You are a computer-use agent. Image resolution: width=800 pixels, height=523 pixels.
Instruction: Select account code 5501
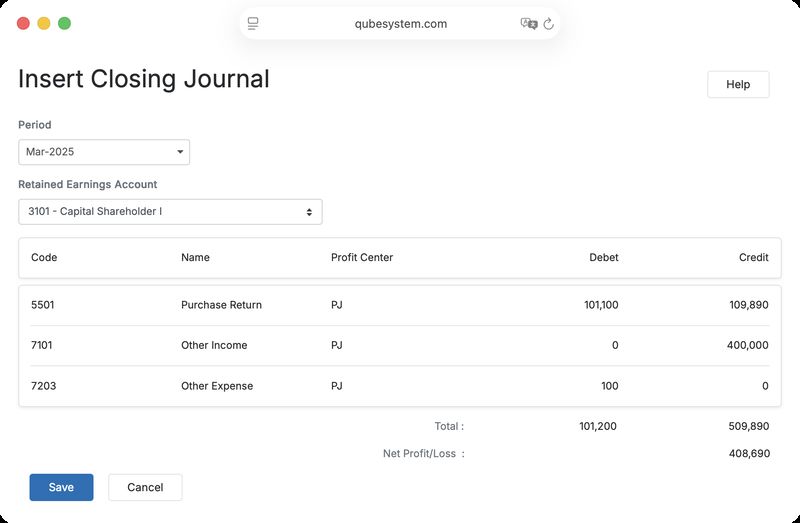[x=42, y=305]
